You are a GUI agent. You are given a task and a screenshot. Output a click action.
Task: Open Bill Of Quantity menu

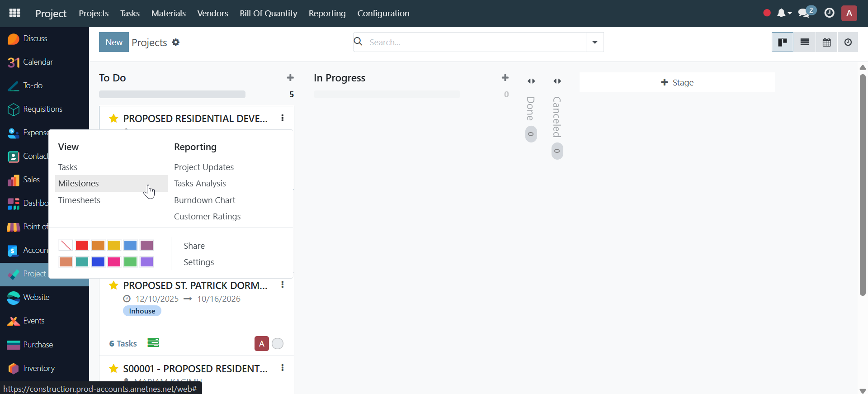pyautogui.click(x=268, y=13)
